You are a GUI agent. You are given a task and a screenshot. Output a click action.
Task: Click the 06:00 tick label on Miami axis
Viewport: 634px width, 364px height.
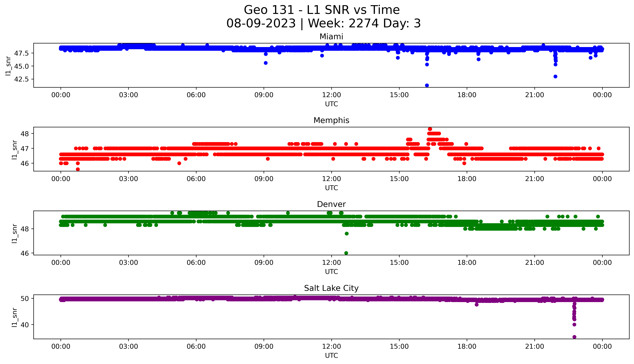click(196, 95)
